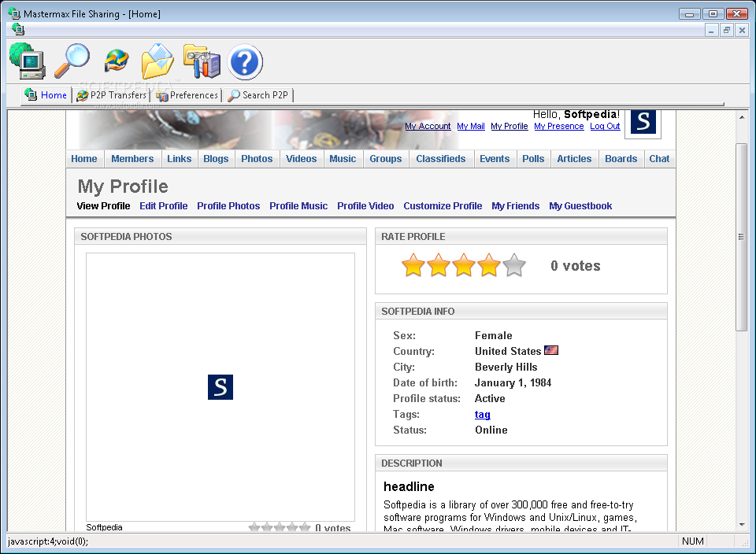Viewport: 756px width, 554px height.
Task: Open the Videos navigation item
Action: click(x=301, y=158)
